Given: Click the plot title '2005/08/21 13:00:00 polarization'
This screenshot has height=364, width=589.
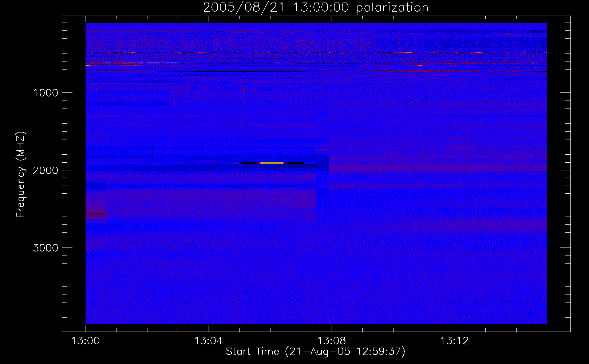Looking at the screenshot, I should pyautogui.click(x=316, y=7).
